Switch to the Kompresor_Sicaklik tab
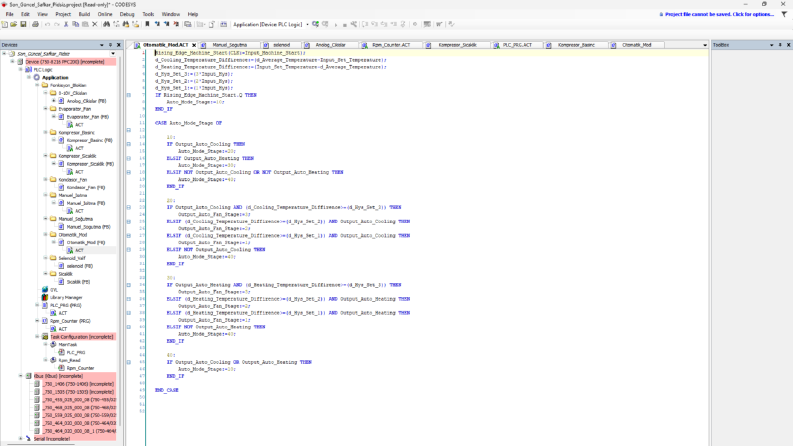793x446 pixels. [457, 45]
